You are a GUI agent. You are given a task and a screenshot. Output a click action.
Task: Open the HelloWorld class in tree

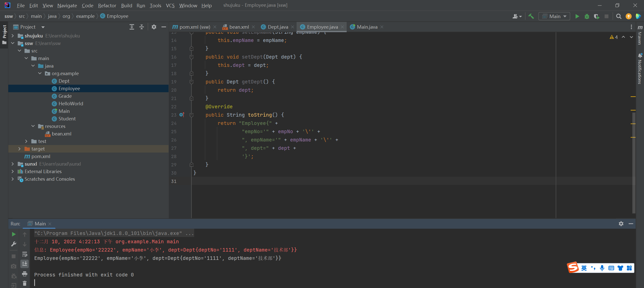pyautogui.click(x=71, y=104)
